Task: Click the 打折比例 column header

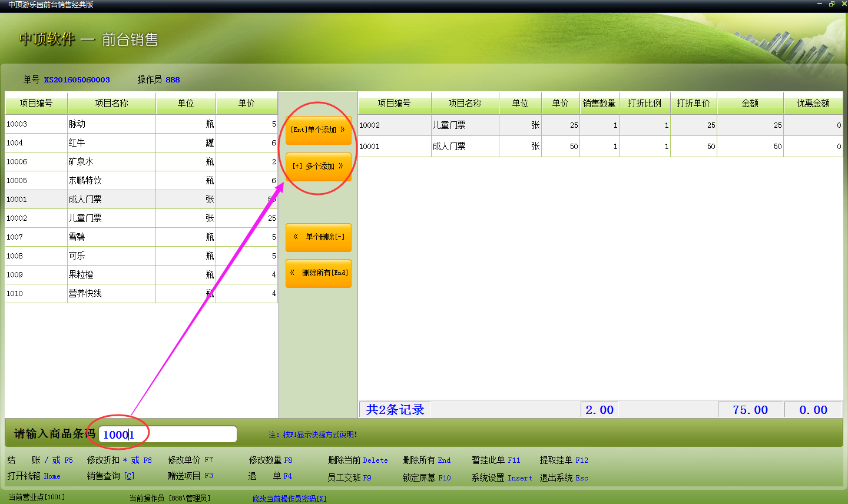Action: pos(644,103)
